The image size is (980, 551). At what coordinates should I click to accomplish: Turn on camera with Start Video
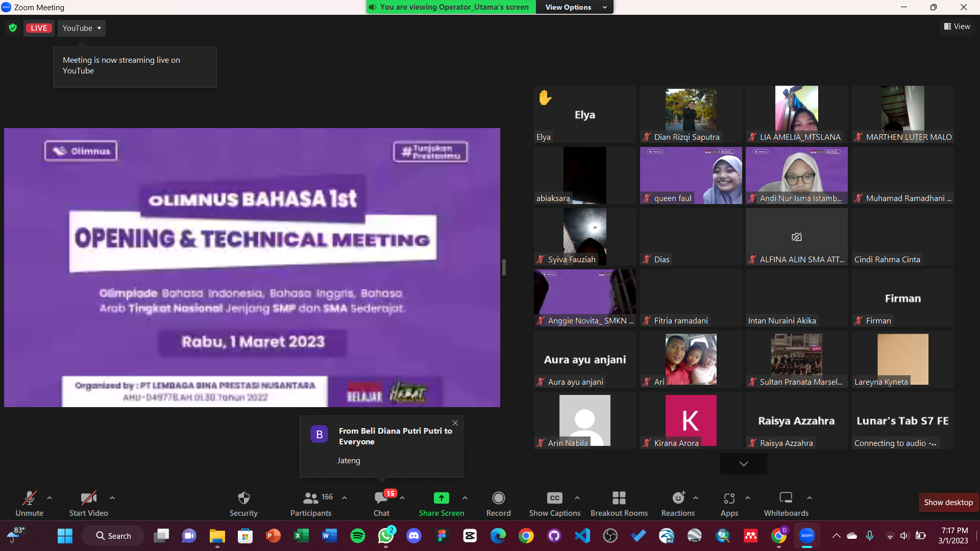tap(88, 498)
